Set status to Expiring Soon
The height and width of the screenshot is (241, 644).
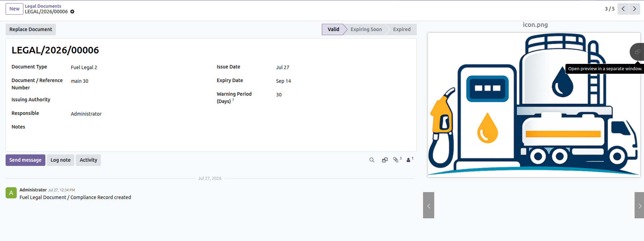(366, 29)
